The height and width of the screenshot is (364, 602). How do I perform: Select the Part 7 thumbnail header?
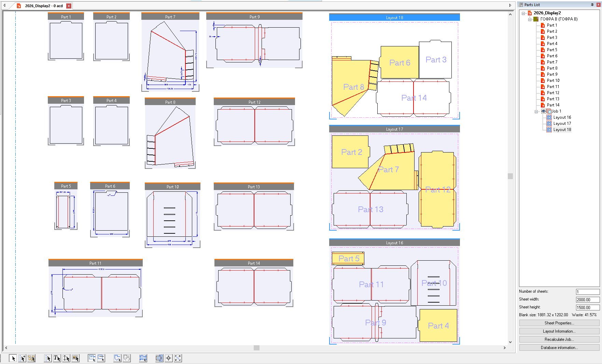click(x=170, y=17)
